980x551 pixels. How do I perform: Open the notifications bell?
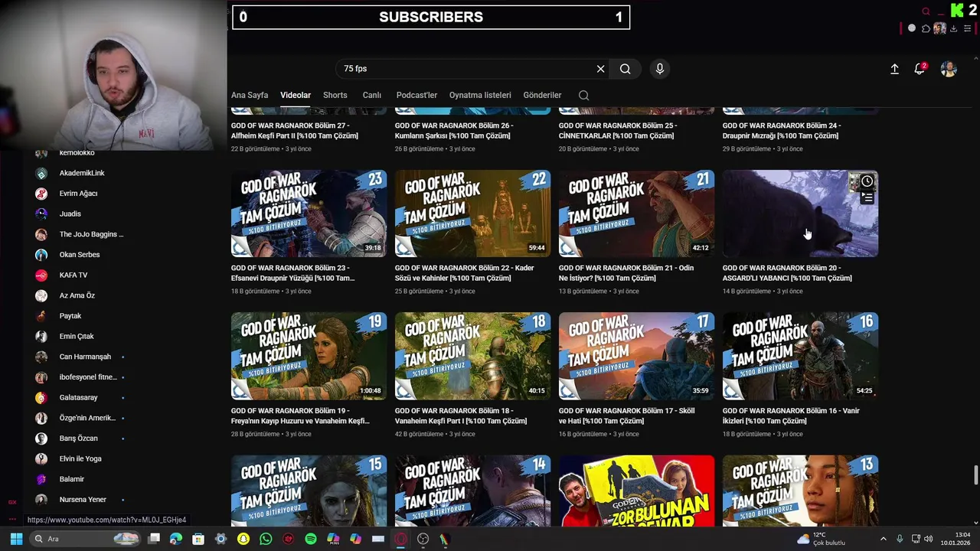coord(920,69)
